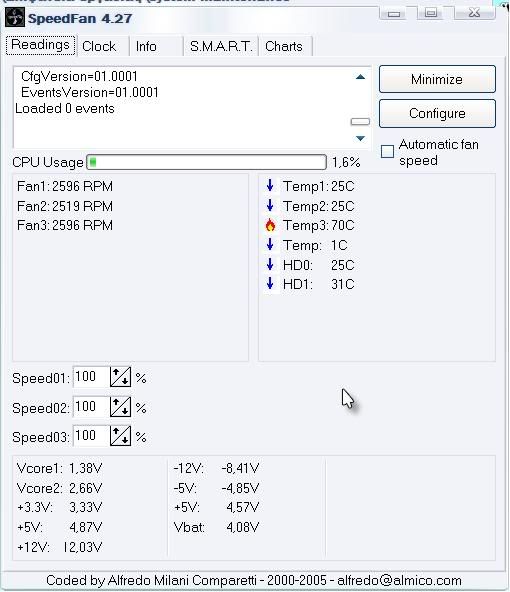Click the log box scroll down arrow

(361, 139)
